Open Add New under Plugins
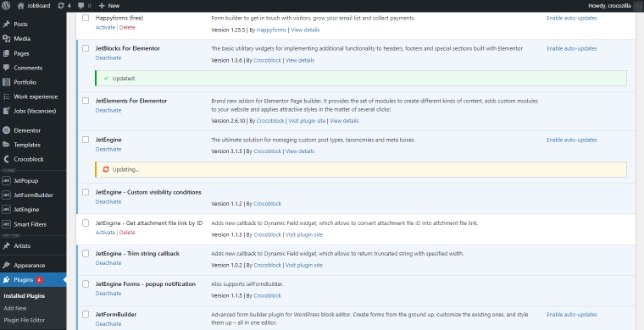Viewport: 644px width, 330px height. 15,308
